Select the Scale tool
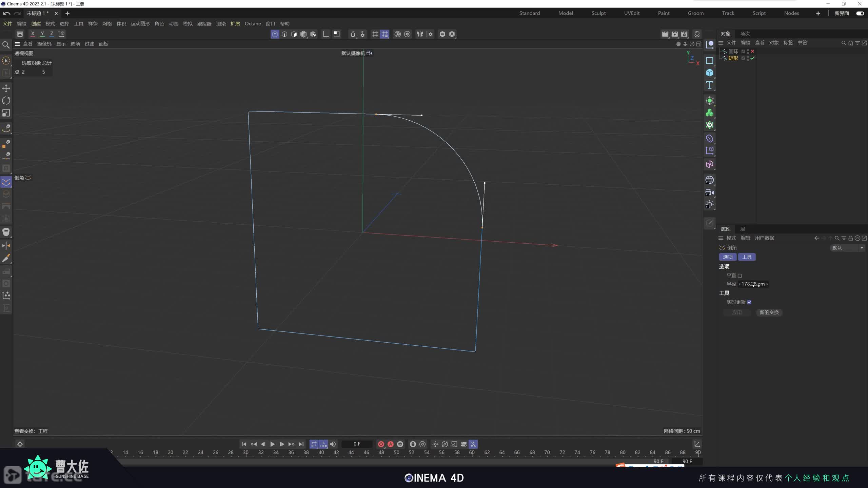The image size is (868, 488). point(6,113)
